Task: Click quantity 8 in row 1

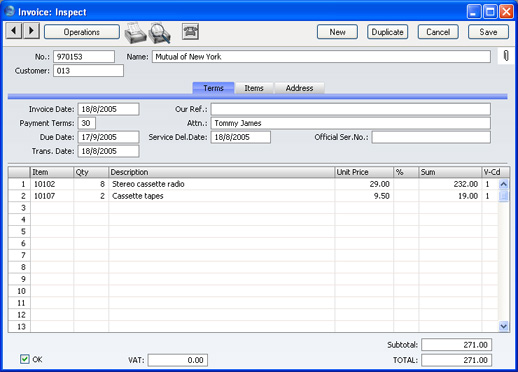Action: click(102, 184)
